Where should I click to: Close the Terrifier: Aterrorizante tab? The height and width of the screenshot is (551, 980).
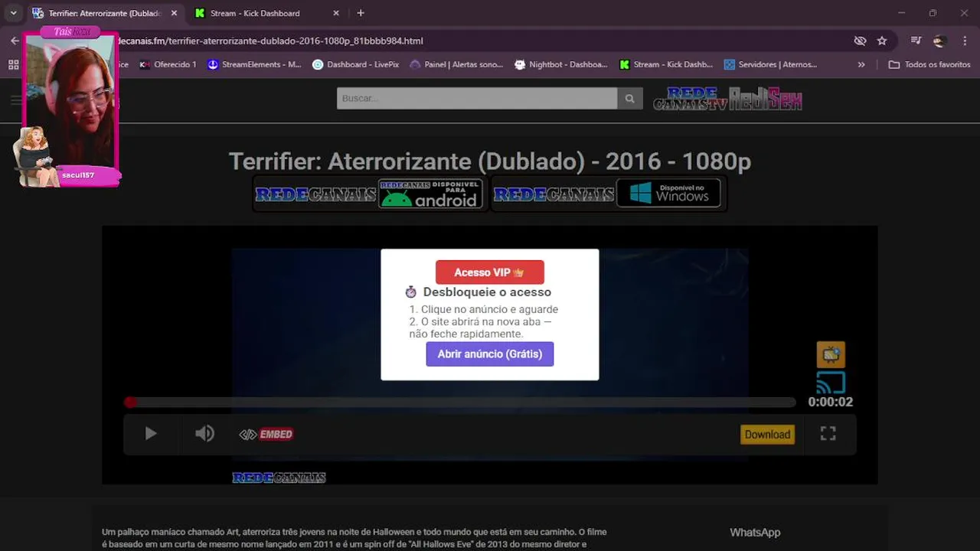click(x=174, y=13)
